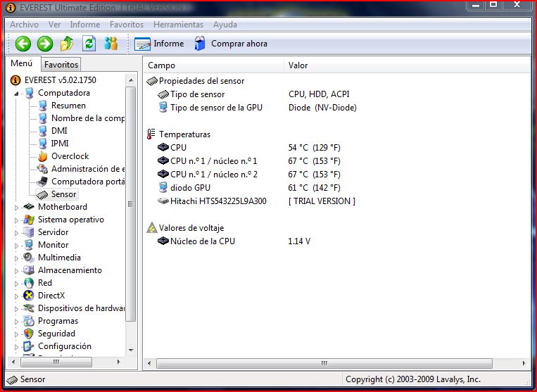Image resolution: width=537 pixels, height=392 pixels.
Task: Switch to the Menú tab
Action: [22, 63]
